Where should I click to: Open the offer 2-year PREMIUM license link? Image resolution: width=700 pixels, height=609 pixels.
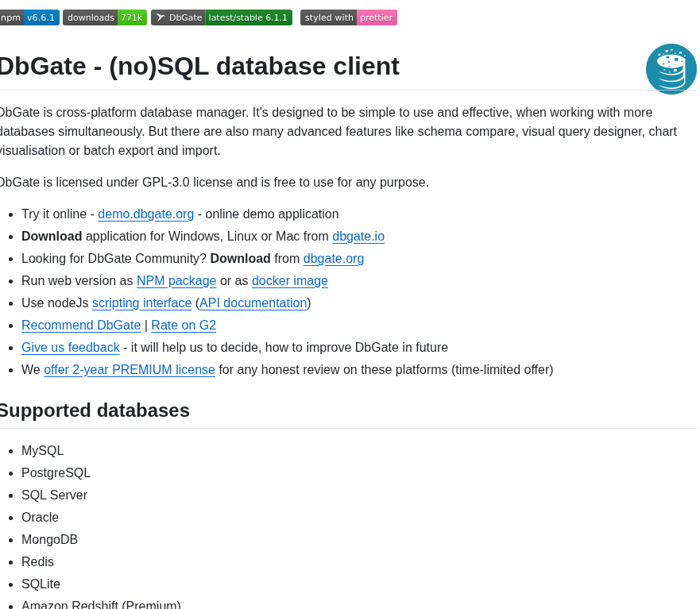[130, 370]
